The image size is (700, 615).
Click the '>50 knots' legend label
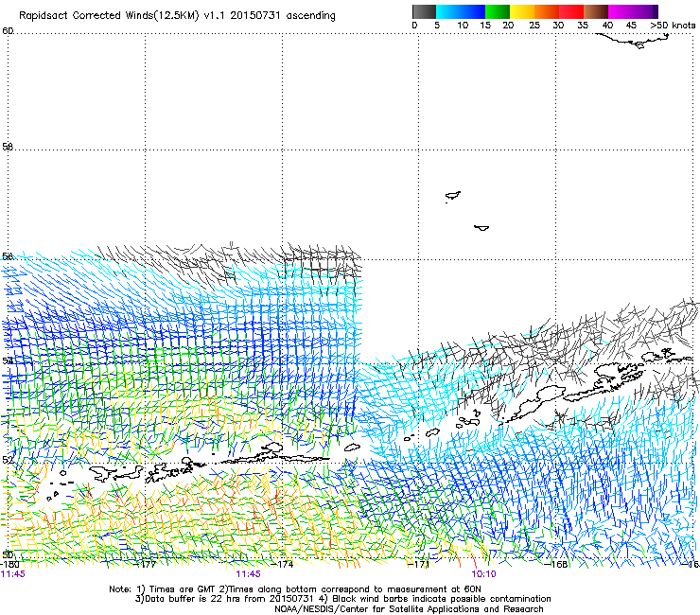(x=673, y=26)
